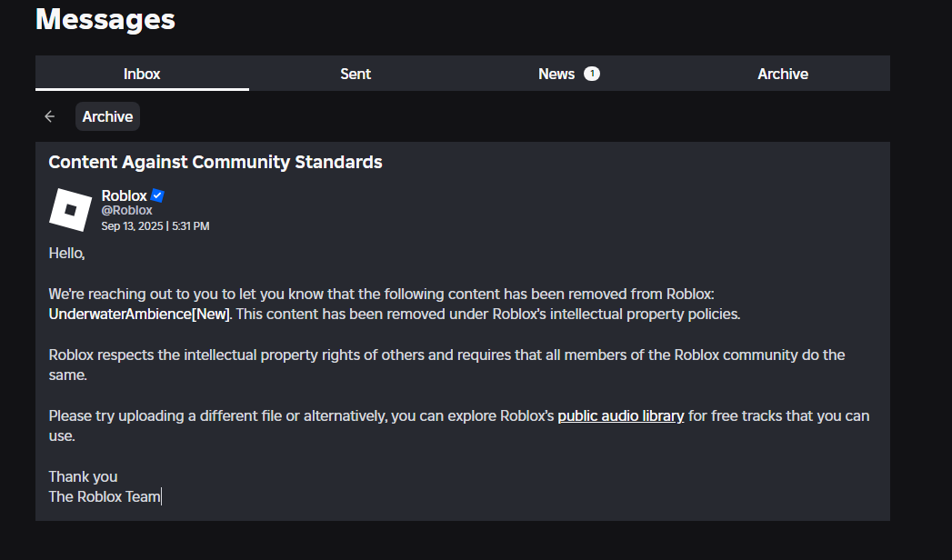
Task: Click the blue verified checkmark badge
Action: [158, 195]
